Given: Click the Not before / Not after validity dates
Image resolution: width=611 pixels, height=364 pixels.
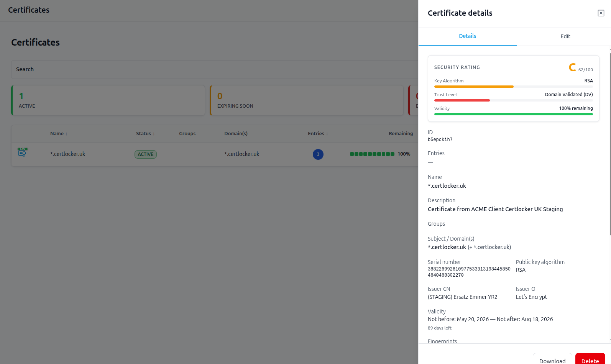Looking at the screenshot, I should (490, 319).
